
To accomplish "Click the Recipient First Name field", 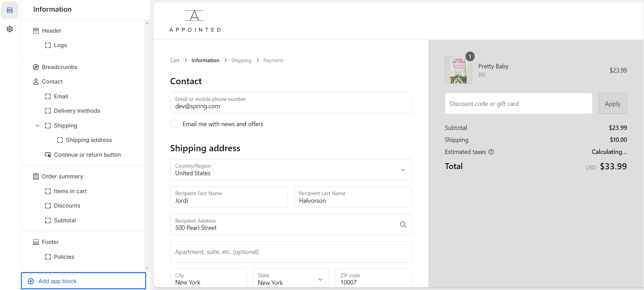I will click(229, 197).
